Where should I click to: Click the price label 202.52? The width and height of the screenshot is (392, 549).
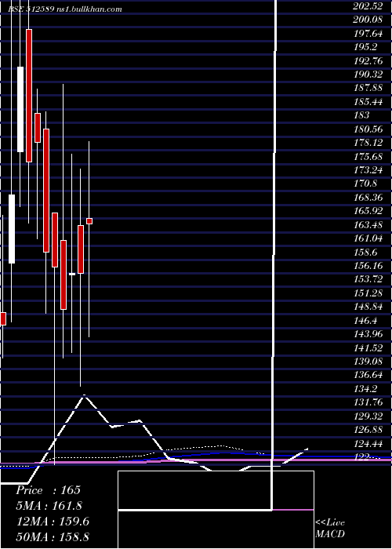point(368,6)
